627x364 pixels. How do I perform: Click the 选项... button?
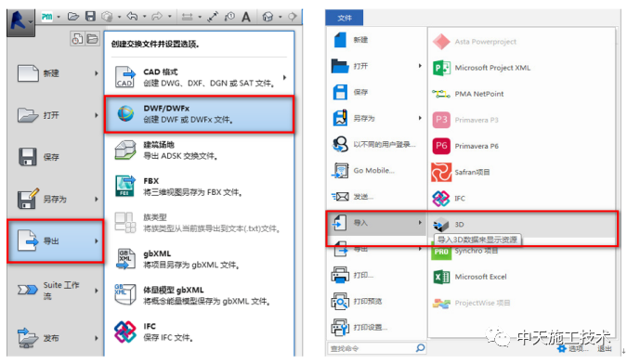click(x=573, y=349)
